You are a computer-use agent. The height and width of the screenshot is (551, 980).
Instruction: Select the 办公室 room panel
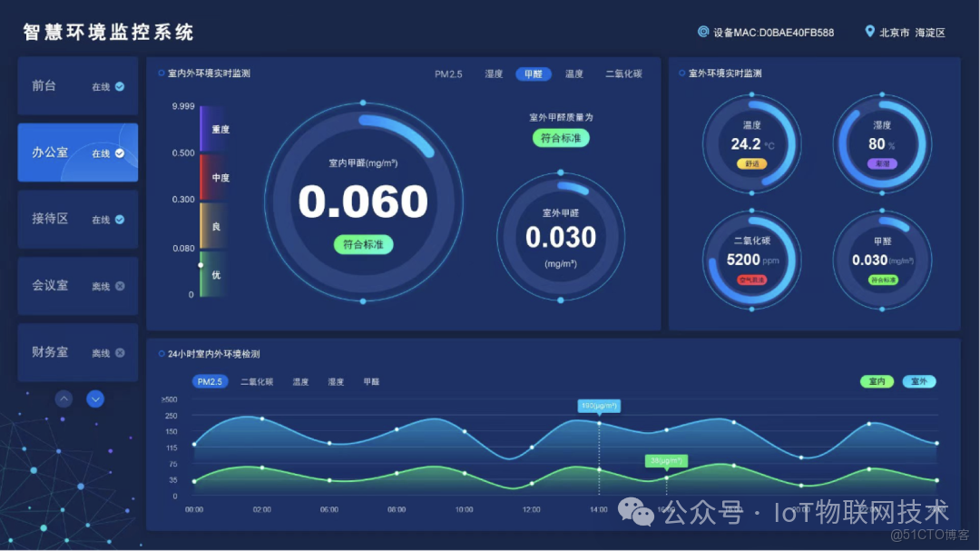pyautogui.click(x=77, y=153)
